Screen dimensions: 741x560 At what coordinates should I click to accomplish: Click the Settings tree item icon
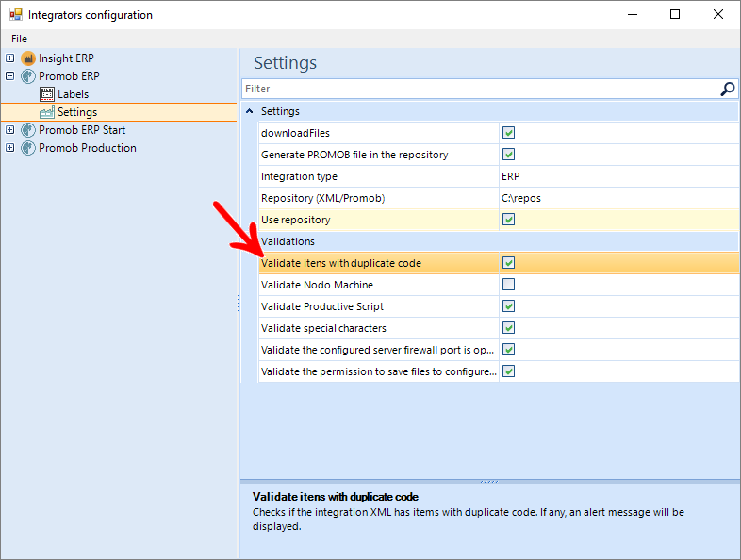pyautogui.click(x=47, y=112)
